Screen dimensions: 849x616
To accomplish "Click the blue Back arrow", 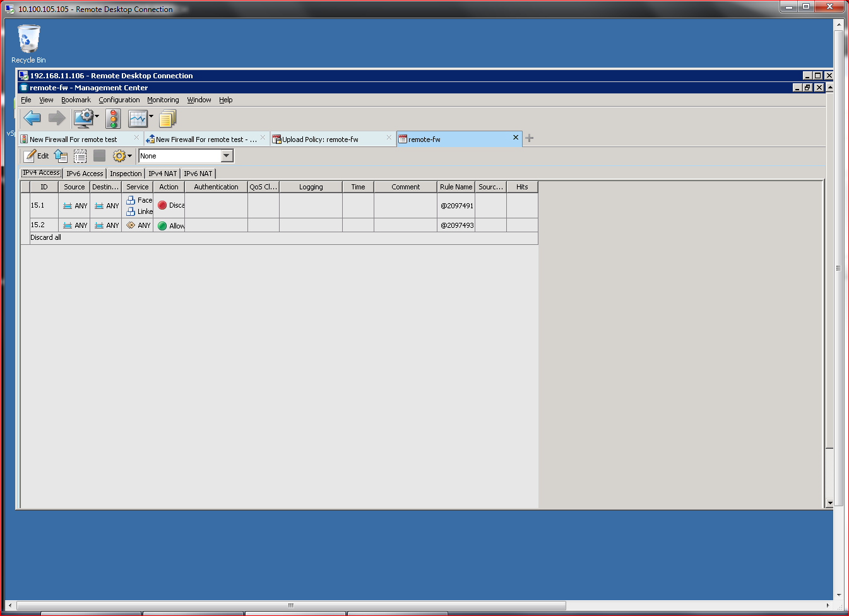I will [x=32, y=118].
